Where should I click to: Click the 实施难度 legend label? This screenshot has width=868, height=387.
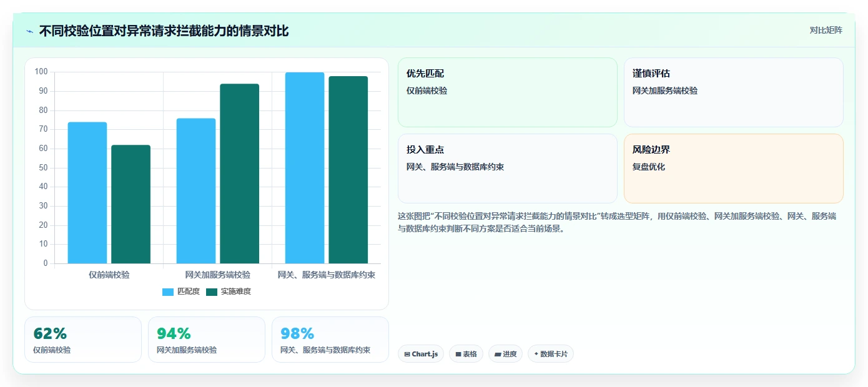pos(236,291)
